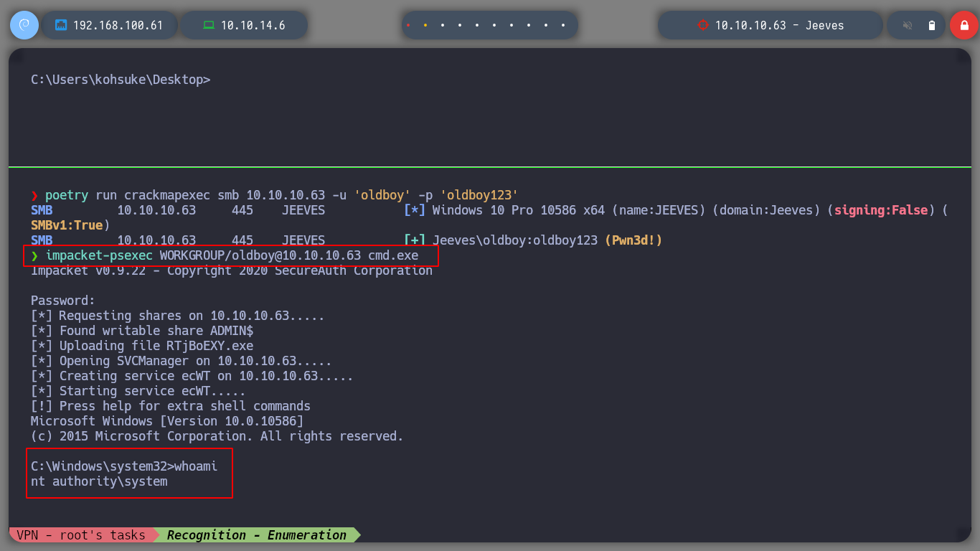Click the 'Press help for extra shell commands' line
This screenshot has height=551, width=980.
(171, 406)
